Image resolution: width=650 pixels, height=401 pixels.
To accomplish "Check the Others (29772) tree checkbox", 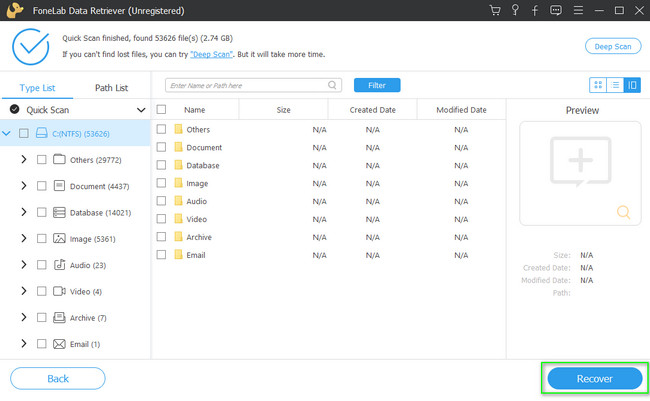I will point(41,160).
